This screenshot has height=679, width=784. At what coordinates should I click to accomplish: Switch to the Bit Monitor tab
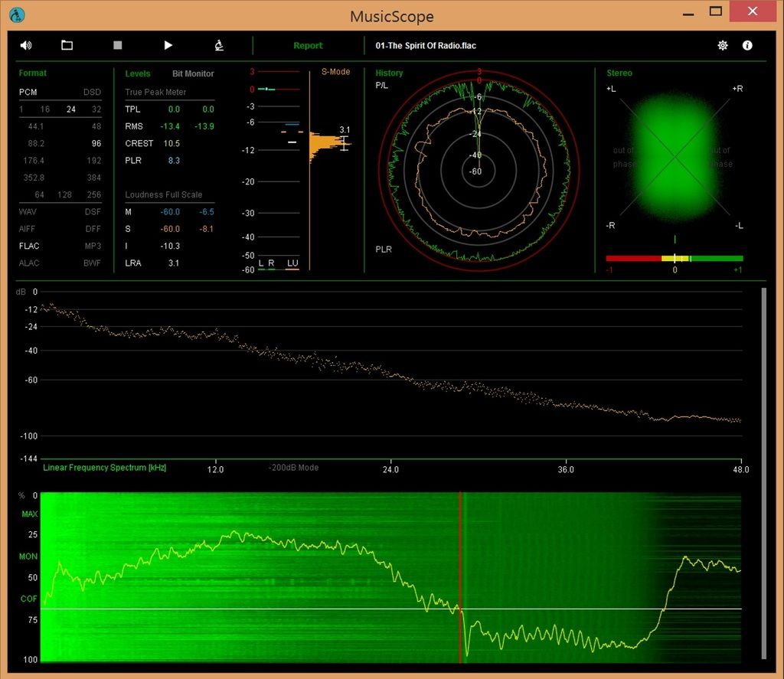[193, 73]
